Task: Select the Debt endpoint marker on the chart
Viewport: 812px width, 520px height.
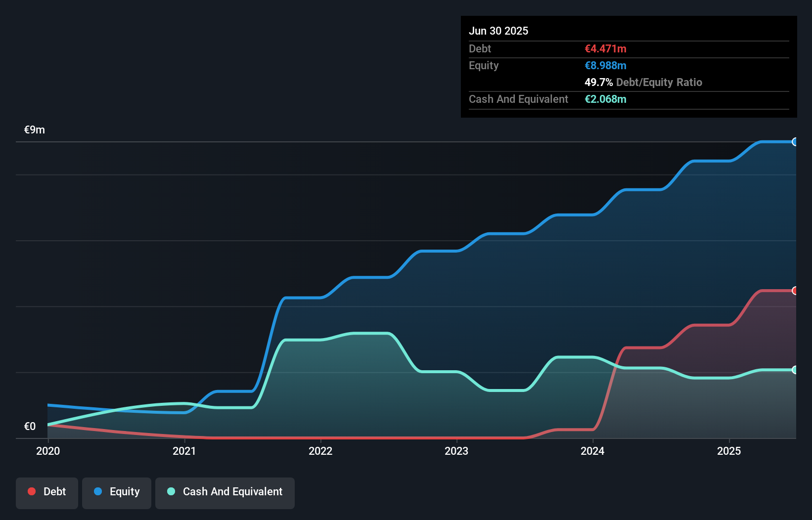Action: [795, 290]
